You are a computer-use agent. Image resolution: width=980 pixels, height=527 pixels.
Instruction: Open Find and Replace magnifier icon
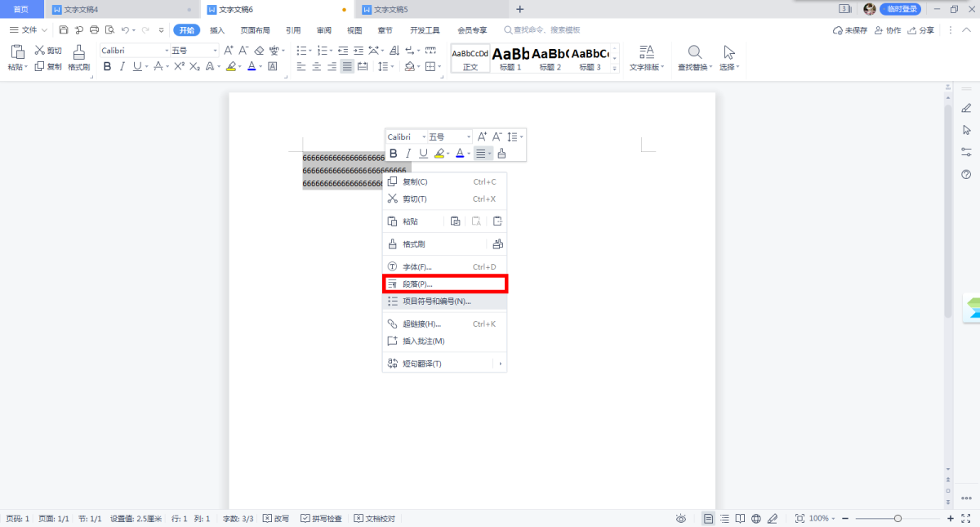(x=695, y=52)
